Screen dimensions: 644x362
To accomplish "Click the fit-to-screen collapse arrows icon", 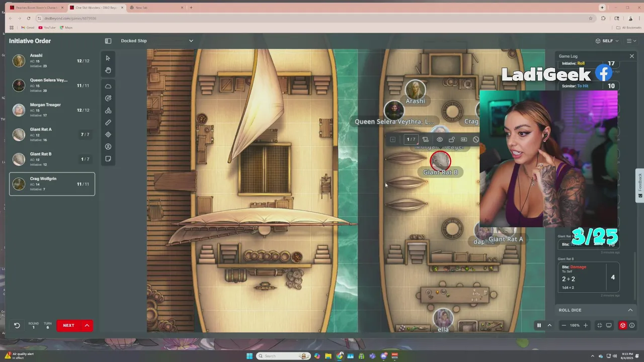I will click(x=599, y=325).
